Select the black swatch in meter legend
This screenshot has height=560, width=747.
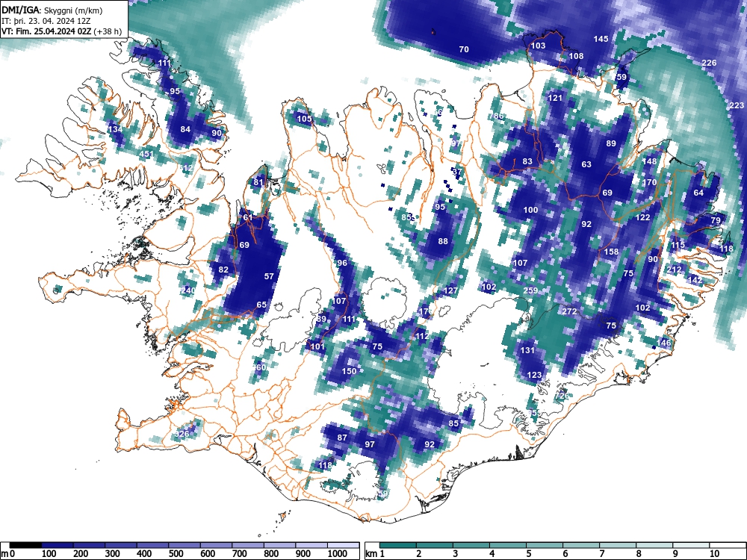(x=25, y=545)
